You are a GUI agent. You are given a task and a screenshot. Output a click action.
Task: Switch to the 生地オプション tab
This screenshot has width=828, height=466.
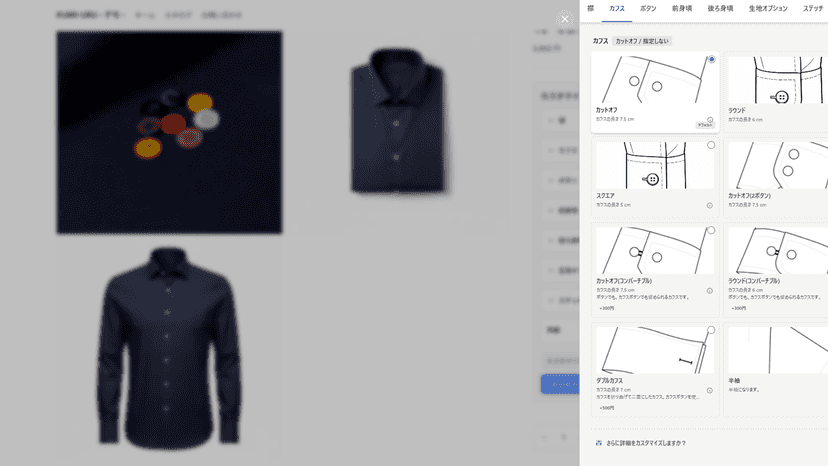pyautogui.click(x=768, y=8)
